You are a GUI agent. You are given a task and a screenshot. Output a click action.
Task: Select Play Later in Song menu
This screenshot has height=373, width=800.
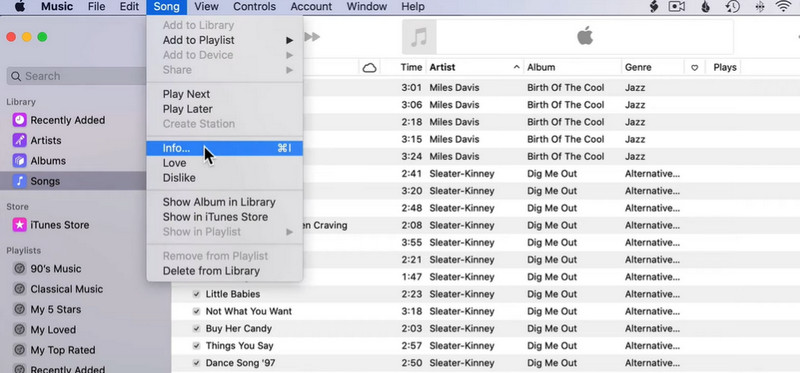(x=224, y=109)
